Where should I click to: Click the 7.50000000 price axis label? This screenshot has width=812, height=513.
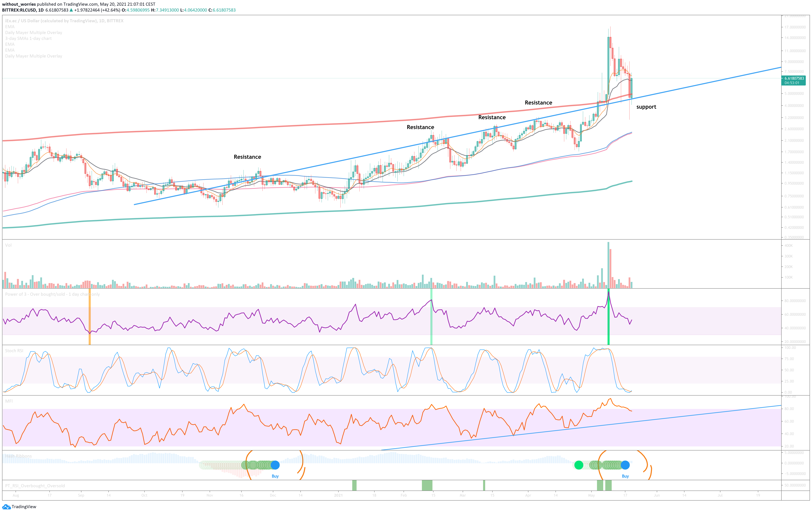click(x=794, y=72)
